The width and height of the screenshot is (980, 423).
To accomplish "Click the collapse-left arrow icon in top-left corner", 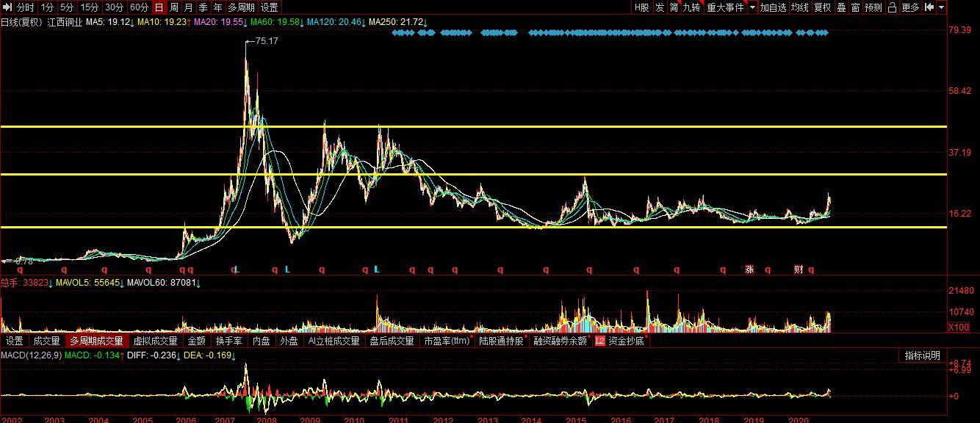I will pos(7,7).
